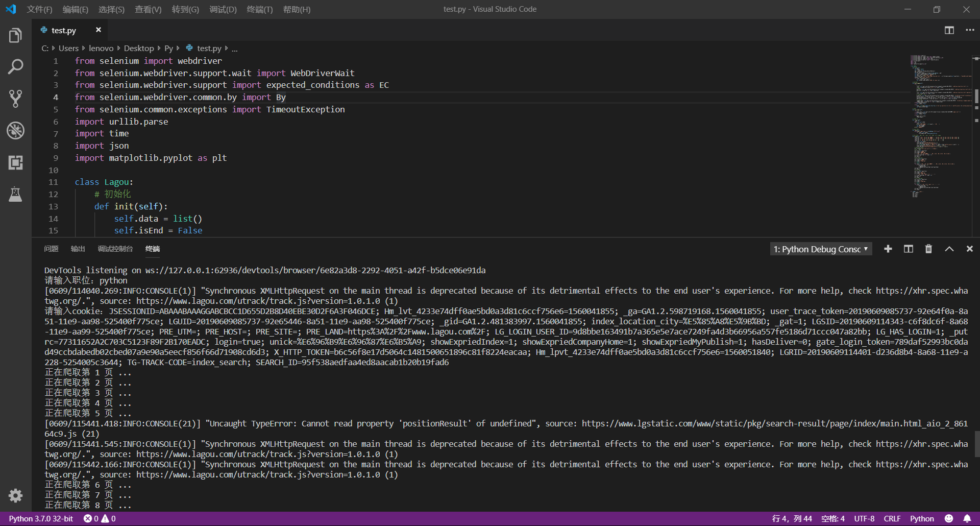980x526 pixels.
Task: Open editor More Actions ellipsis
Action: (970, 30)
